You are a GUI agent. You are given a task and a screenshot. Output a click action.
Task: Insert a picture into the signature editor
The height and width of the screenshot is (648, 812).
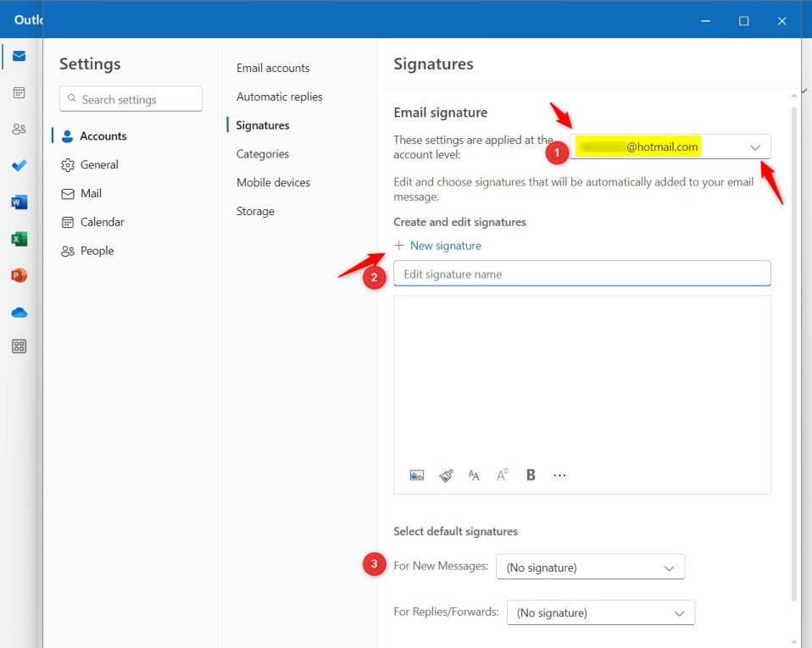coord(416,474)
